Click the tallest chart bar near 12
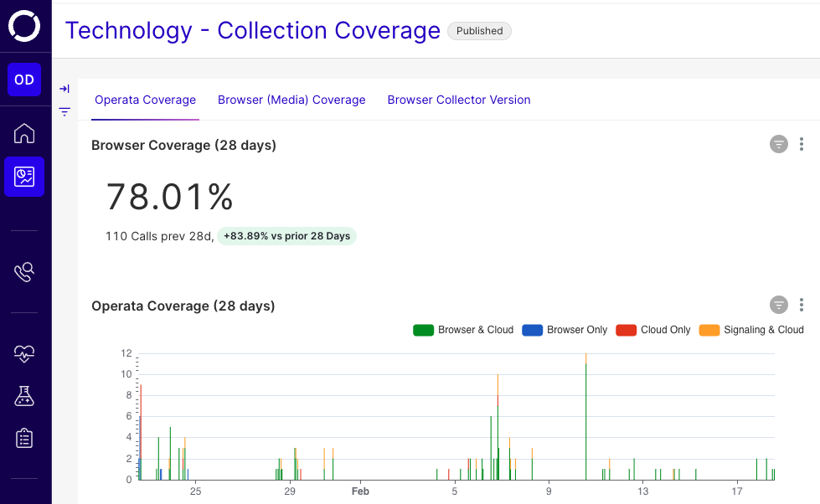820x504 pixels. [585, 417]
